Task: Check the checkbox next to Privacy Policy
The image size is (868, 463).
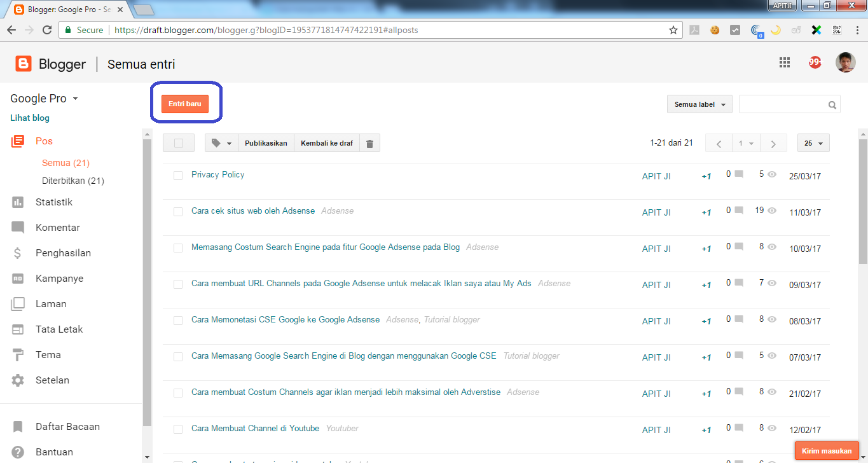Action: click(178, 176)
